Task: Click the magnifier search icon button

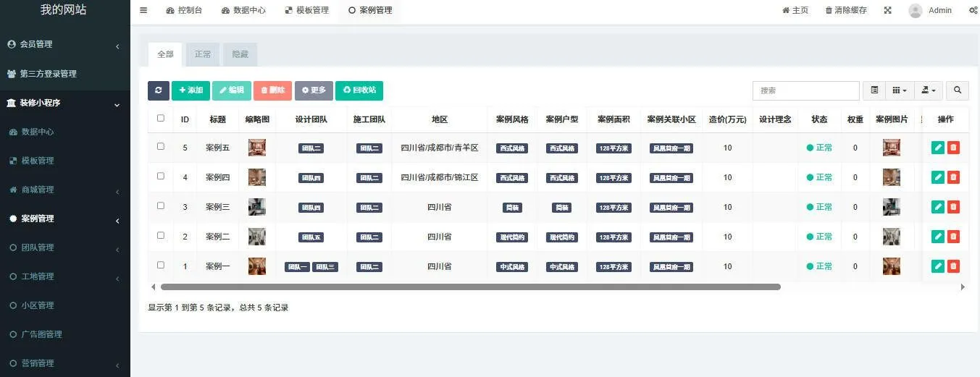Action: click(x=958, y=90)
